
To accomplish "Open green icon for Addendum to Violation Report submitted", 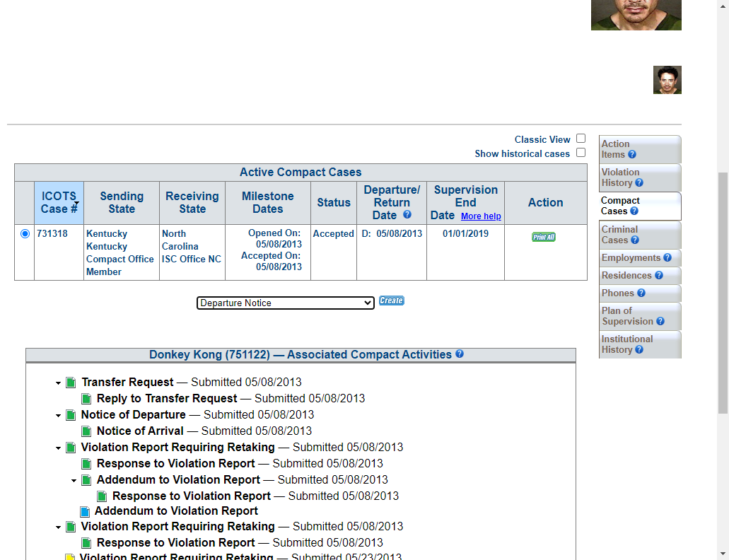I will pos(86,480).
